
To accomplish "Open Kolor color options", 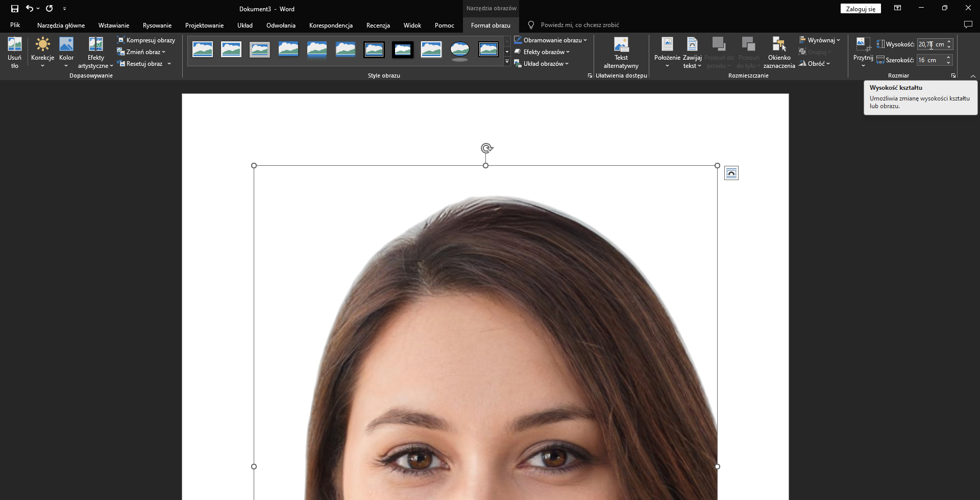I will pos(66,53).
